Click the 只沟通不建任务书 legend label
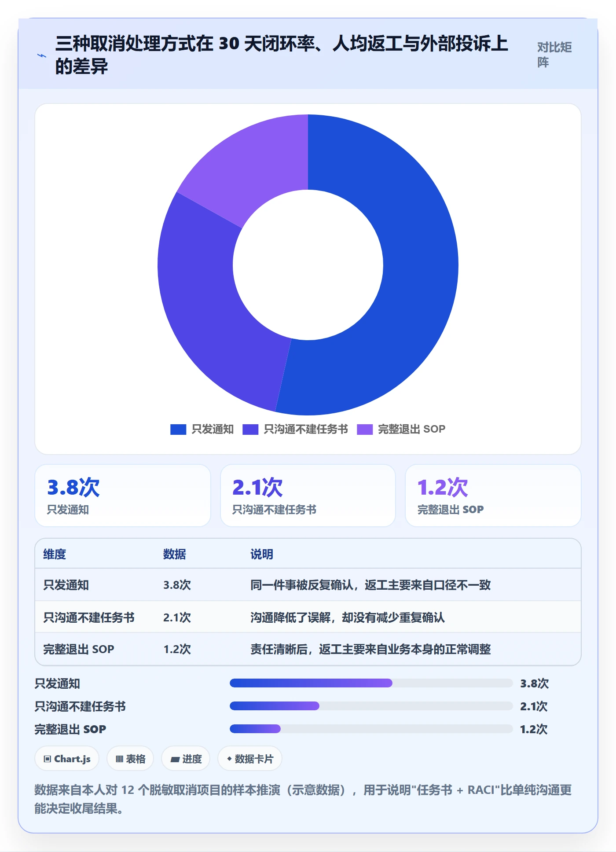Image resolution: width=616 pixels, height=852 pixels. pos(306,429)
